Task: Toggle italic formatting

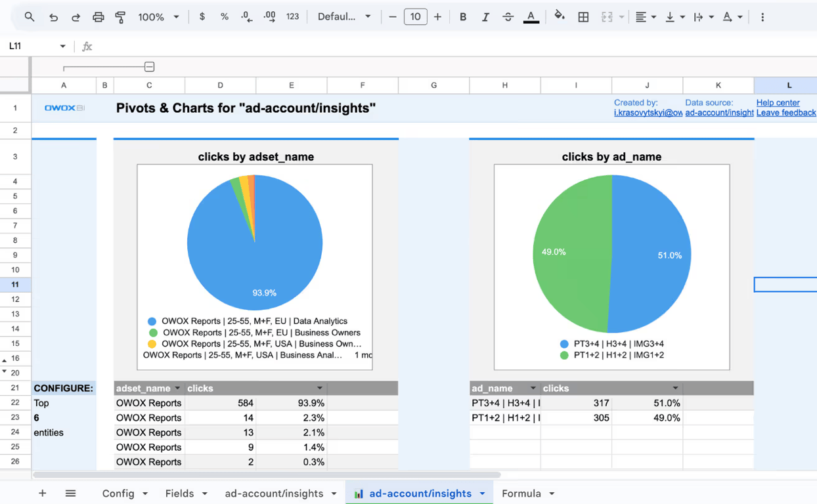Action: pyautogui.click(x=485, y=17)
